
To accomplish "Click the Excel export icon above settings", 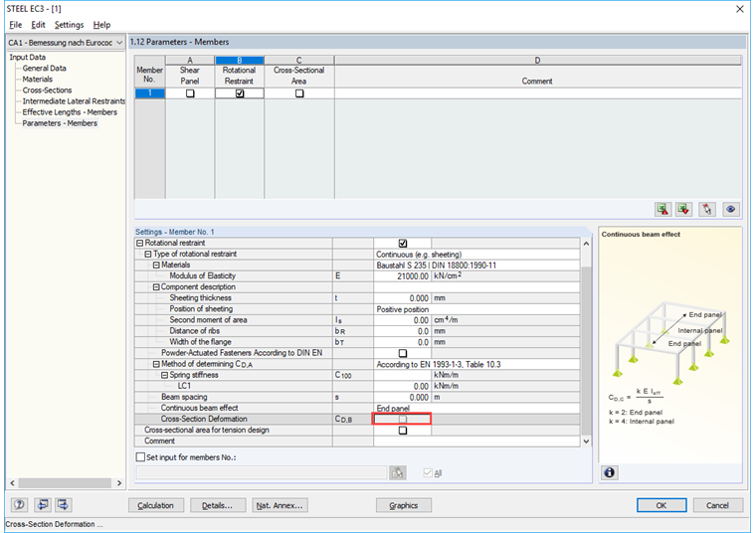I will (662, 209).
